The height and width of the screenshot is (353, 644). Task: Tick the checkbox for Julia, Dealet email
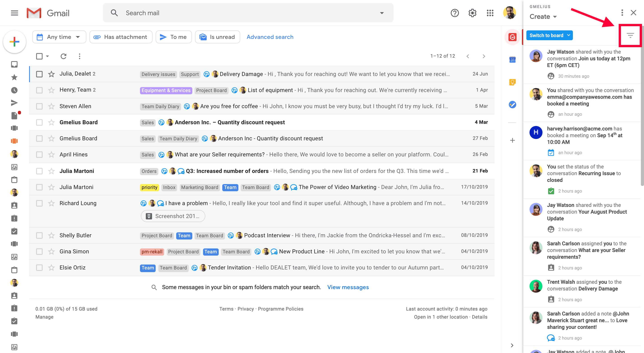click(39, 74)
